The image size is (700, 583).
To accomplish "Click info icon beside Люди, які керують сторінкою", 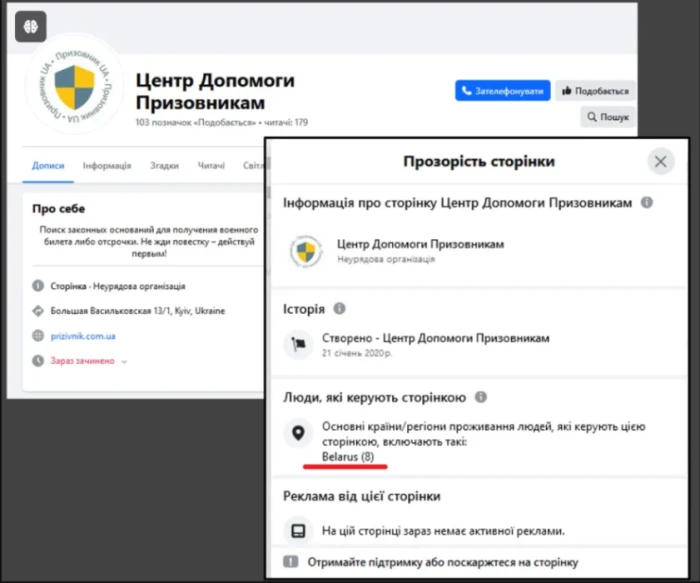I will point(481,397).
